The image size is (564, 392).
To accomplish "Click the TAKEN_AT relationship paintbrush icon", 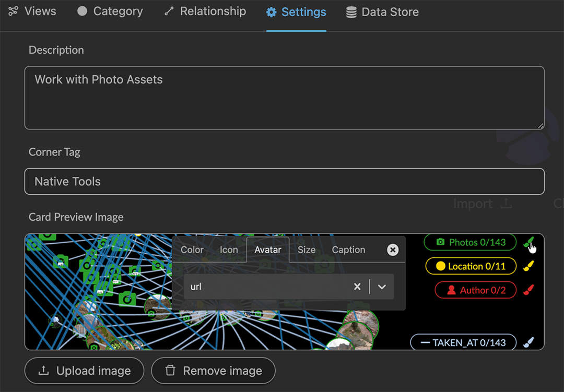I will 528,342.
